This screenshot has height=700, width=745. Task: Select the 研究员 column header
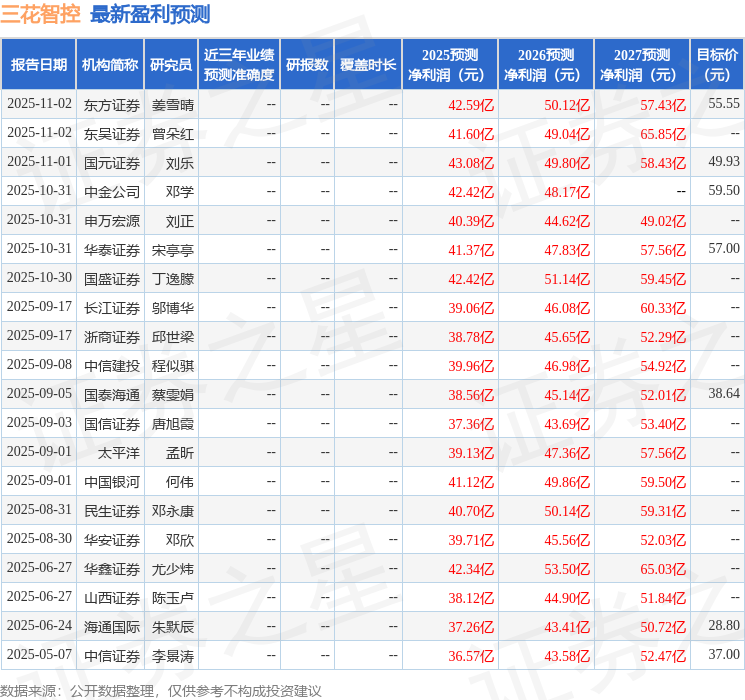tap(171, 64)
